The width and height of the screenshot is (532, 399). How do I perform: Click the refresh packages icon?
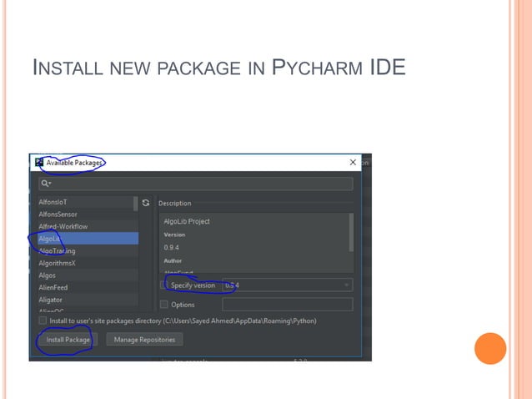click(146, 203)
